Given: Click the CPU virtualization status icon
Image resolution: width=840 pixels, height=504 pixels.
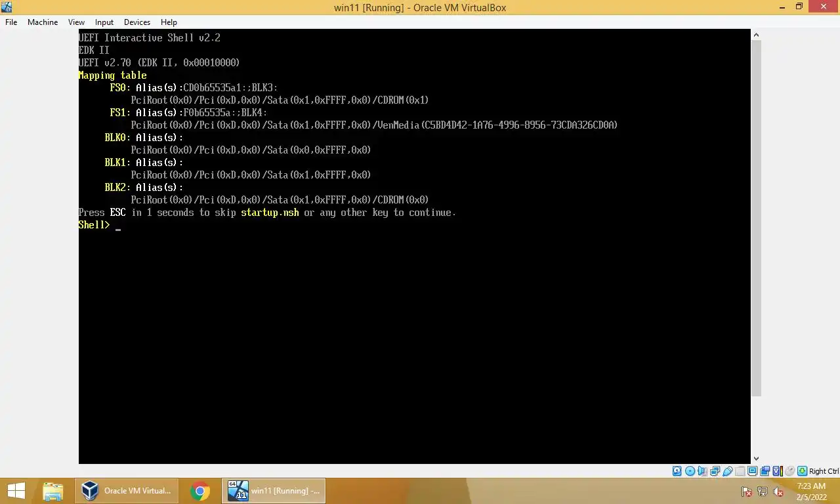Looking at the screenshot, I should [778, 471].
